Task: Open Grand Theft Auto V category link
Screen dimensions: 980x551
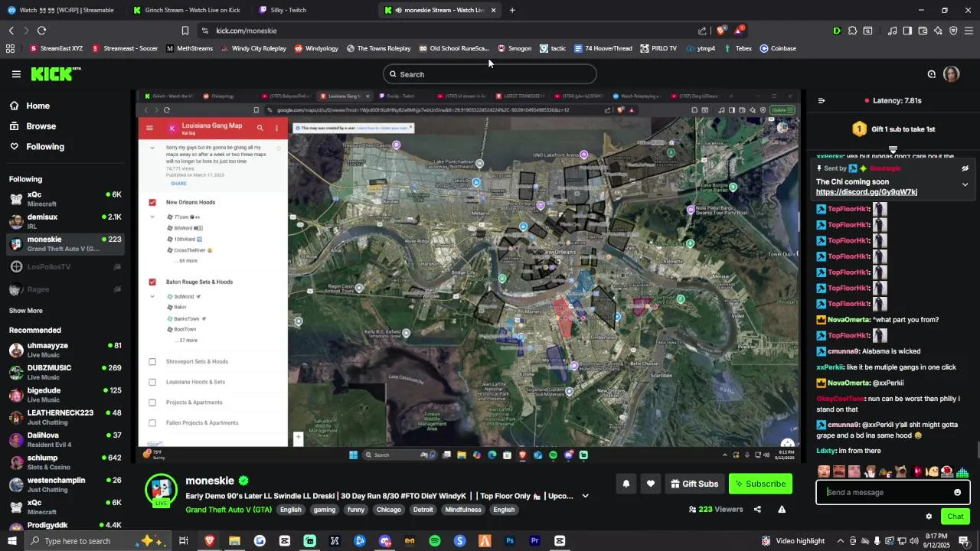Action: click(x=228, y=510)
